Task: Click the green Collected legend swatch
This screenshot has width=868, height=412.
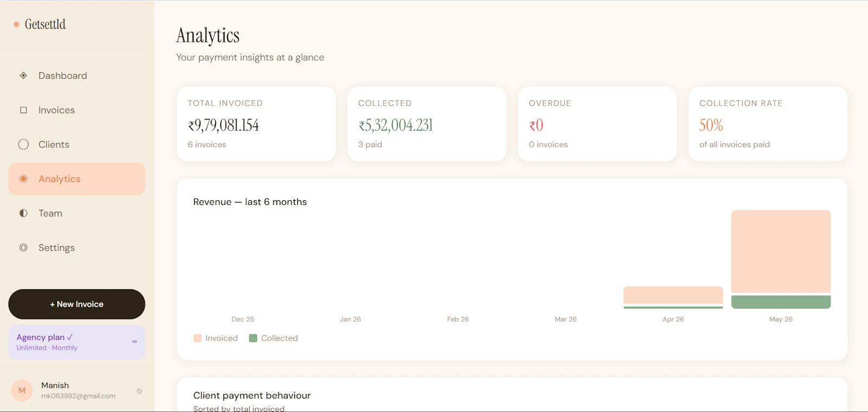Action: point(253,338)
